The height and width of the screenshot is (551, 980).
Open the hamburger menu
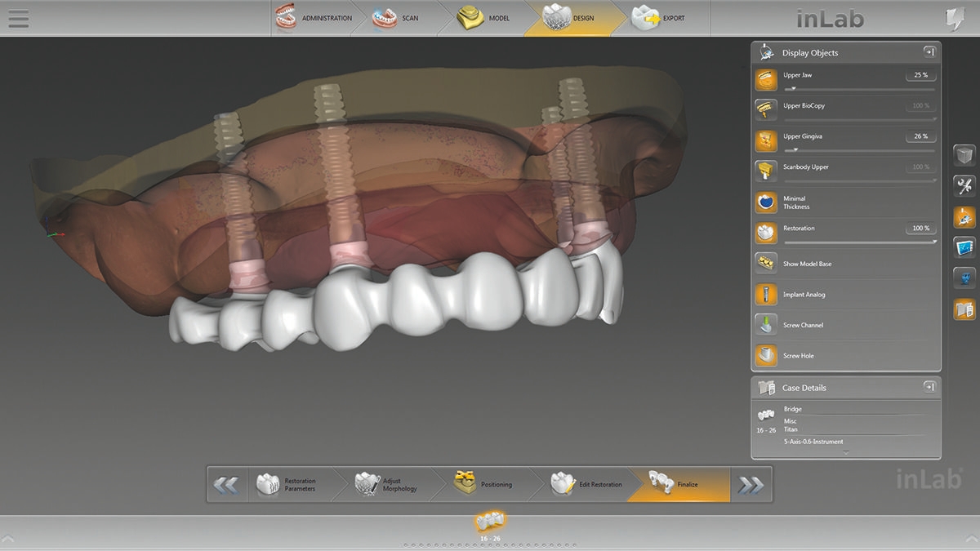18,18
